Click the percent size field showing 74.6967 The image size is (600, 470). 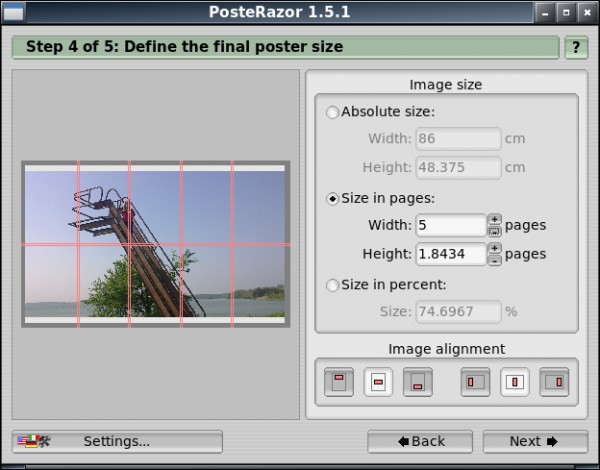[458, 312]
